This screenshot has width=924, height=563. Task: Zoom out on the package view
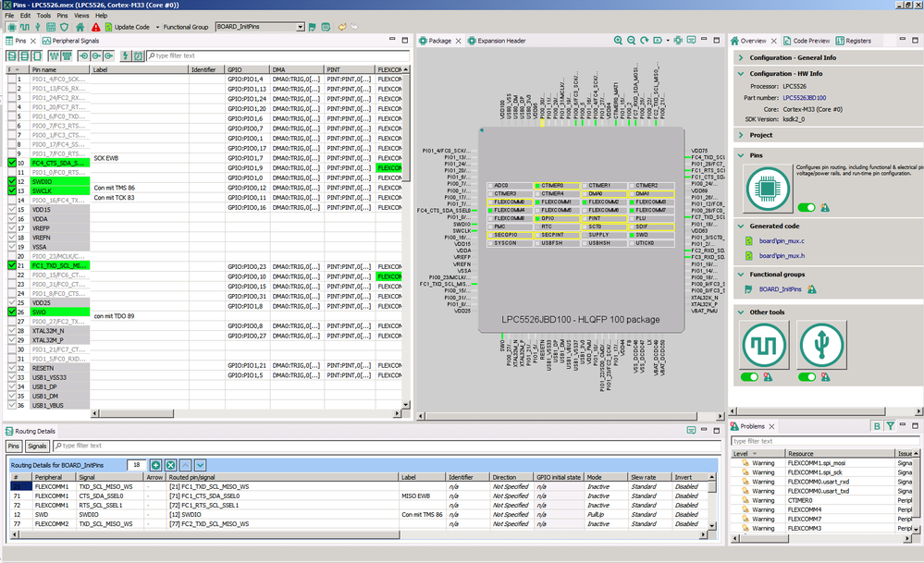click(631, 41)
